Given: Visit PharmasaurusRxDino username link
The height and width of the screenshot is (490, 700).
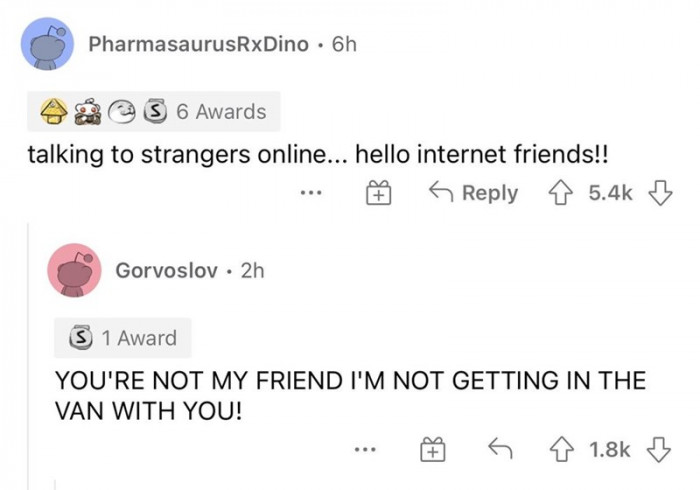Looking at the screenshot, I should [x=198, y=44].
